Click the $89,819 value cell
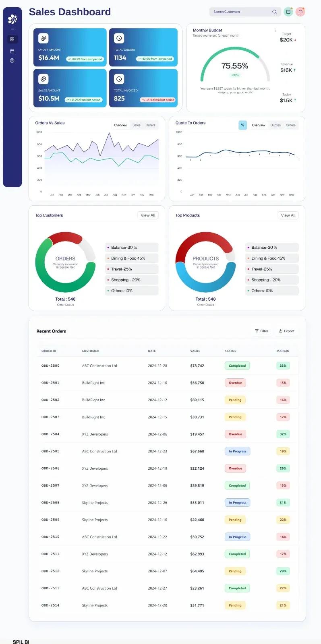Screen dimensions: 321x644 coord(197,485)
